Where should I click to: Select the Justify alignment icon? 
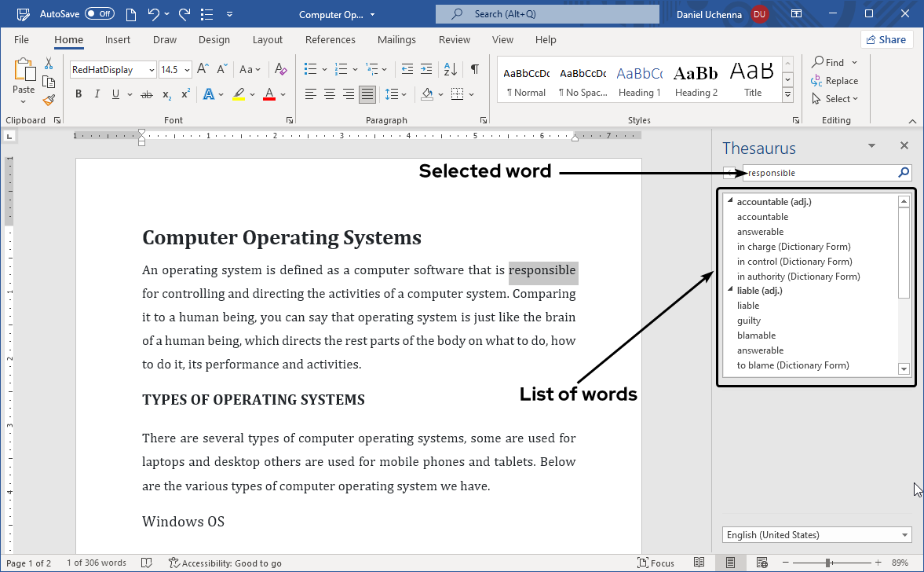coord(367,94)
